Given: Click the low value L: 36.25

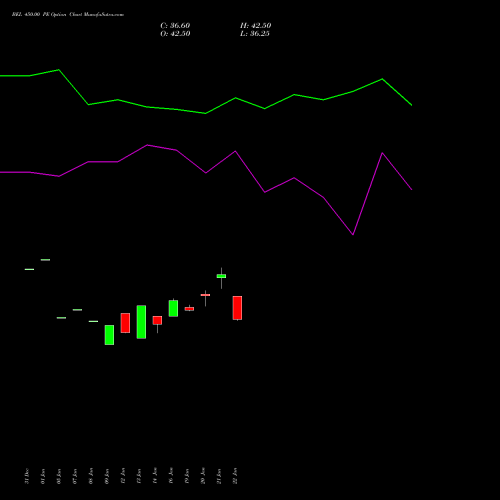Looking at the screenshot, I should [x=255, y=34].
